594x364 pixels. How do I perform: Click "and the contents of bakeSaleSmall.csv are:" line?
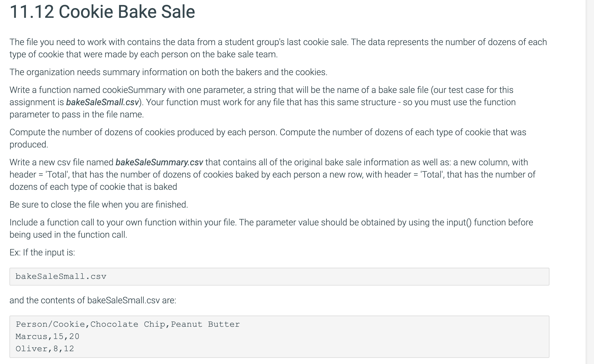click(93, 300)
